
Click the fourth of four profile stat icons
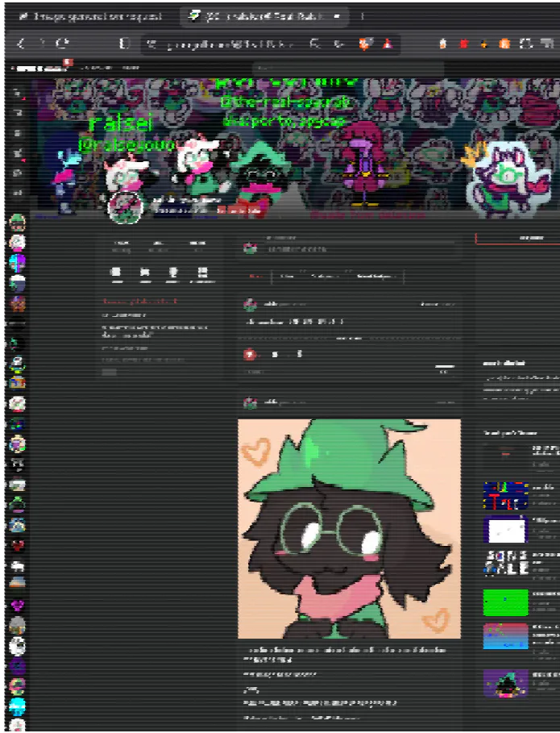pos(202,275)
